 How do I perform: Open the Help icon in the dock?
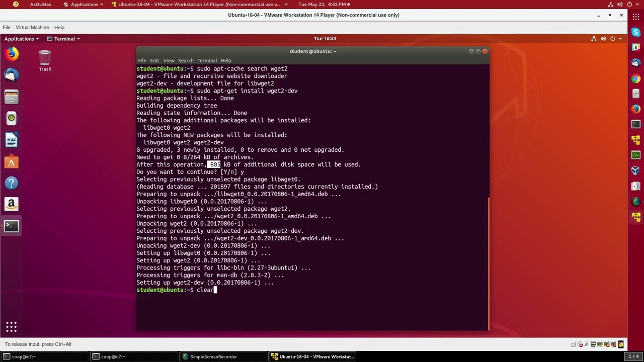click(11, 183)
